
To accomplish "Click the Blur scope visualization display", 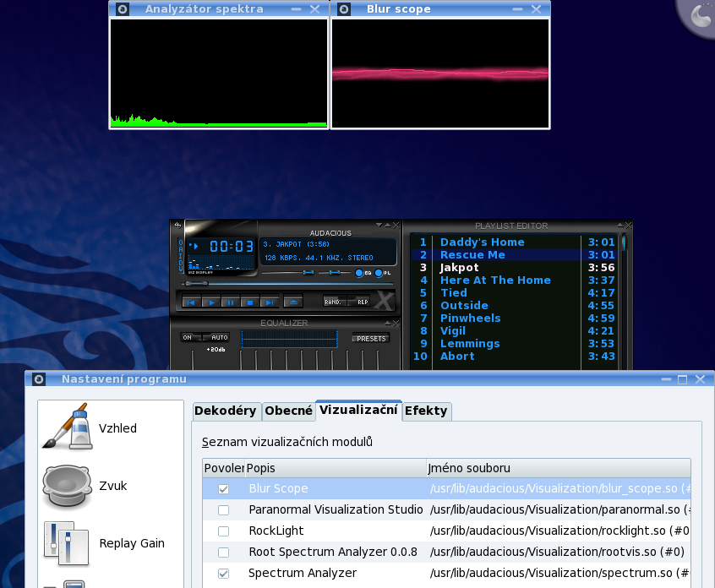I will click(440, 73).
